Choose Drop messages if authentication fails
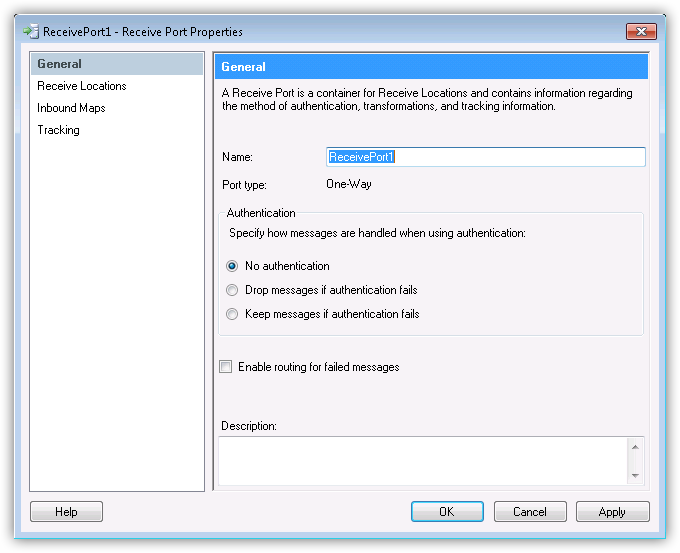The height and width of the screenshot is (553, 680). click(x=232, y=290)
